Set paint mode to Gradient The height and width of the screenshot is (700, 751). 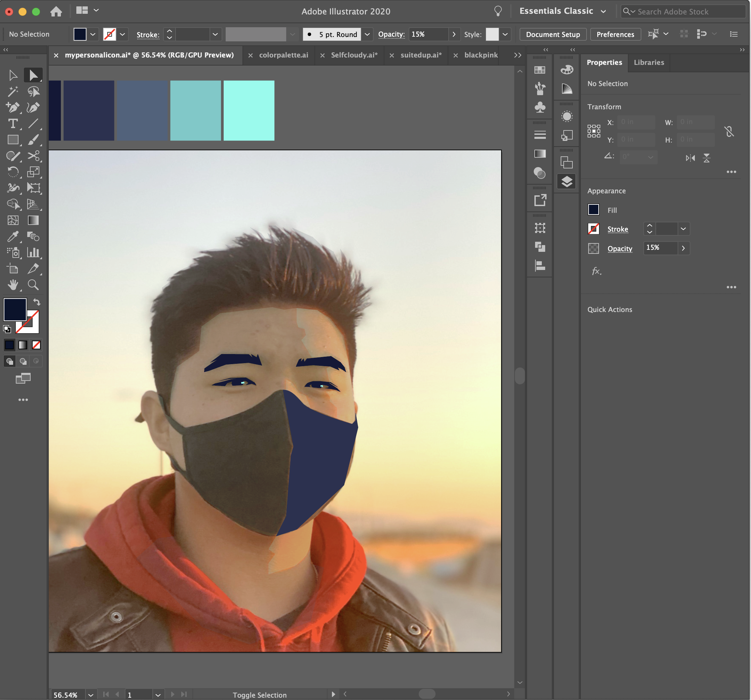(23, 345)
